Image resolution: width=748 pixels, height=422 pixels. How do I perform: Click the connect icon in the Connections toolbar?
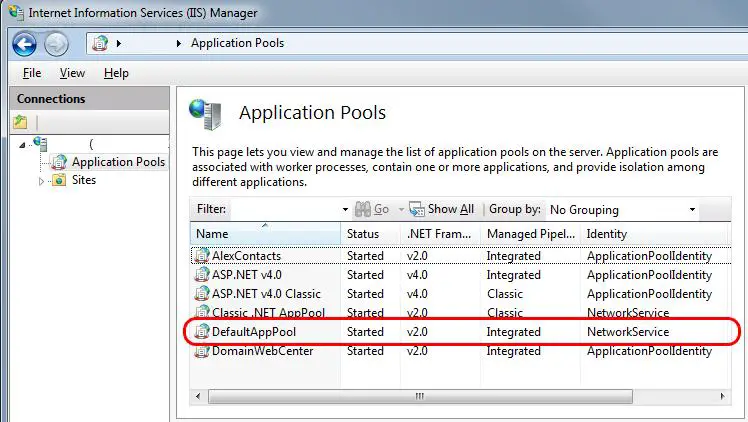[20, 122]
